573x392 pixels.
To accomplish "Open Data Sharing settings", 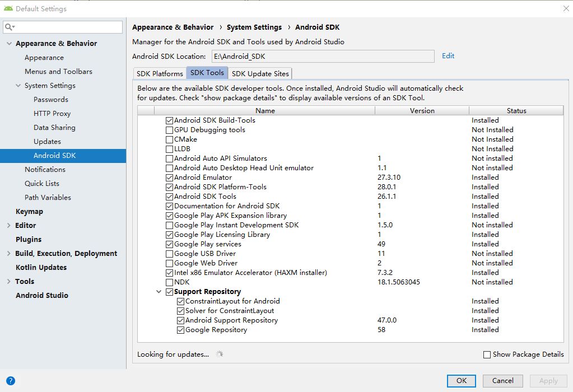I will pos(54,128).
